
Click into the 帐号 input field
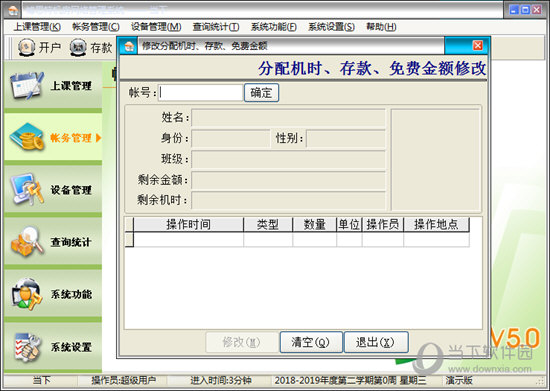[200, 93]
